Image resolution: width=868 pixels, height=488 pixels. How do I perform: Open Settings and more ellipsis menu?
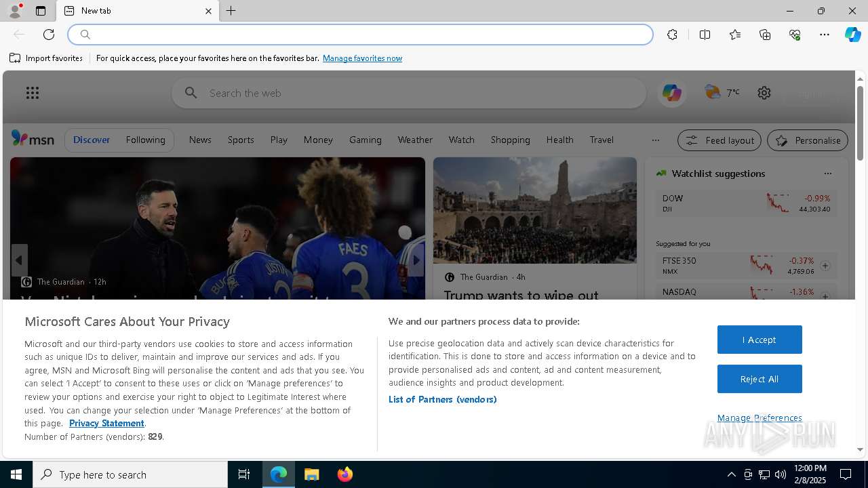pyautogui.click(x=825, y=35)
